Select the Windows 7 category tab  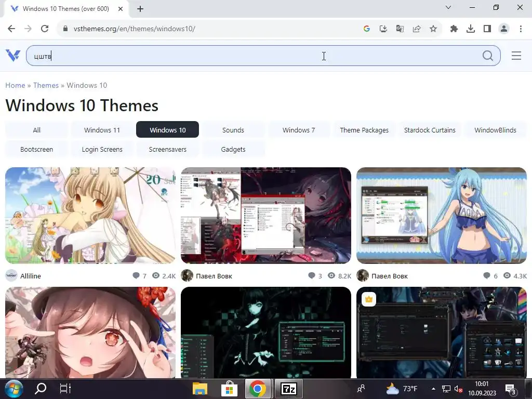pyautogui.click(x=299, y=130)
